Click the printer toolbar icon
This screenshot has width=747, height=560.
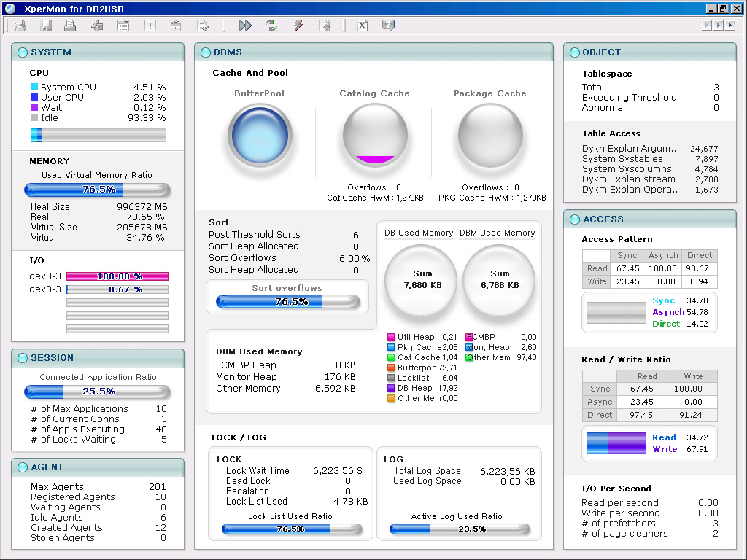click(70, 26)
